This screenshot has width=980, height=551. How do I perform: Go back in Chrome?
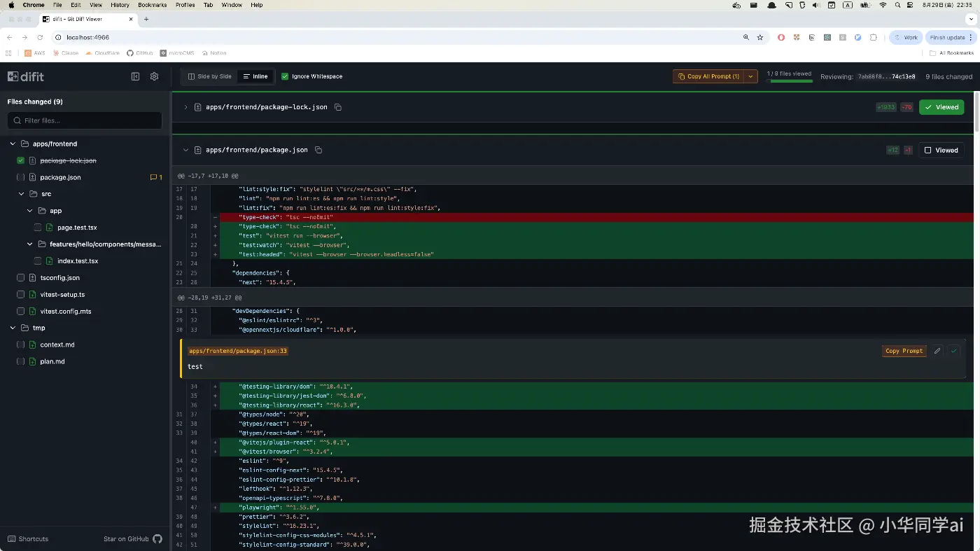[9, 37]
